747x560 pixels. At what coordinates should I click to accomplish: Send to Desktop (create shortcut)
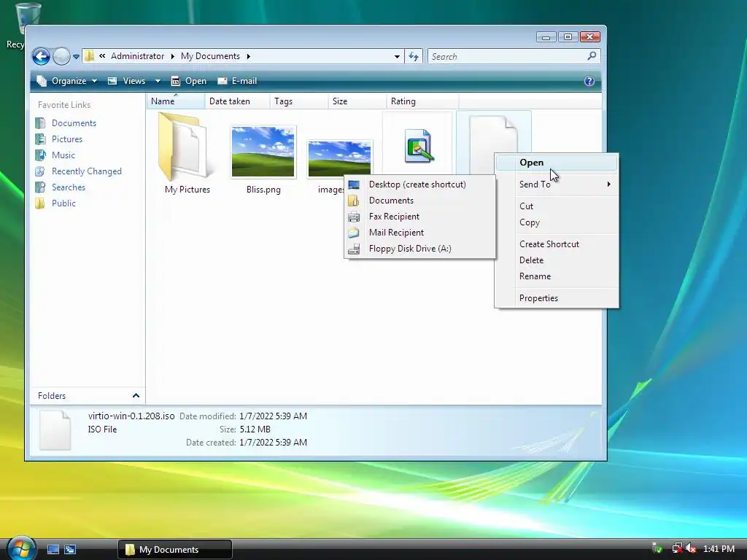point(419,184)
